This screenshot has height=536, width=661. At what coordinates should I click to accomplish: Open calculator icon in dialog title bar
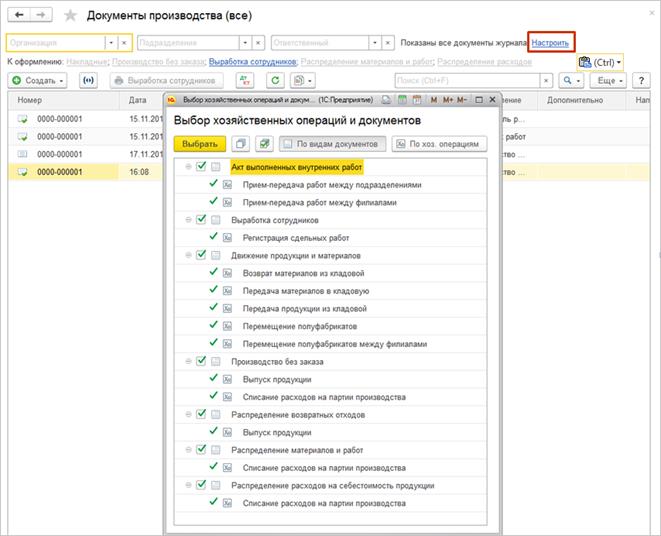tap(401, 100)
